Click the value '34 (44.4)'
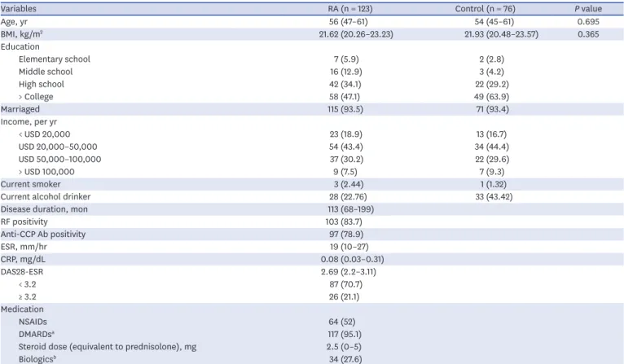Viewport: 624px width, 364px height. coord(491,147)
